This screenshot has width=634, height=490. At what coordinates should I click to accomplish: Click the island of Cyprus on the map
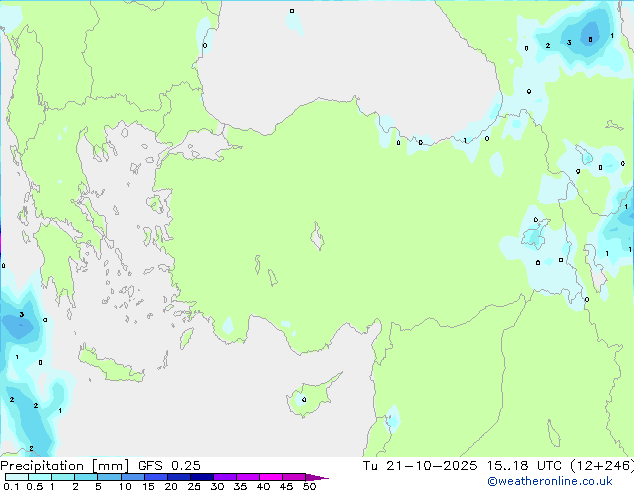click(311, 397)
